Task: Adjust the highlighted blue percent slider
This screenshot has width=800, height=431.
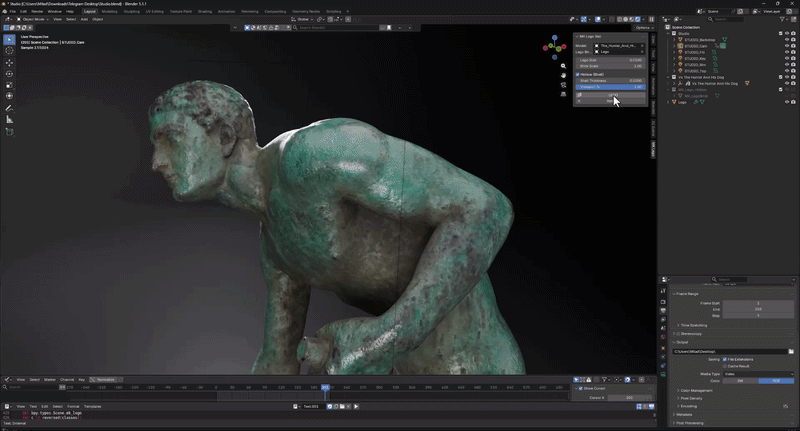Action: pos(611,87)
